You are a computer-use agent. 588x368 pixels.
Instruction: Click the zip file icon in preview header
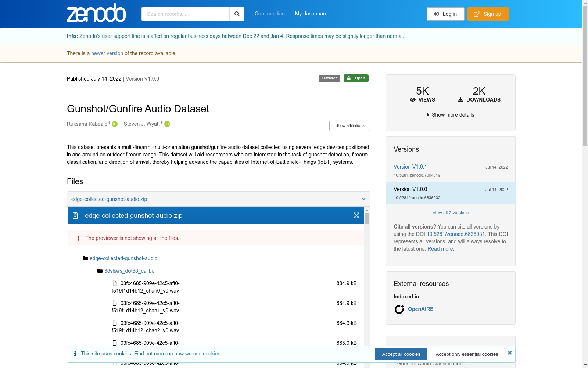[x=75, y=215]
